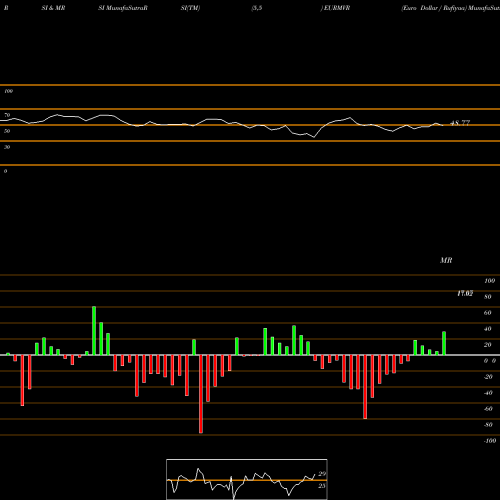500x500 pixels.
Task: Open the mini chart thumbnail at bottom
Action: click(247, 479)
